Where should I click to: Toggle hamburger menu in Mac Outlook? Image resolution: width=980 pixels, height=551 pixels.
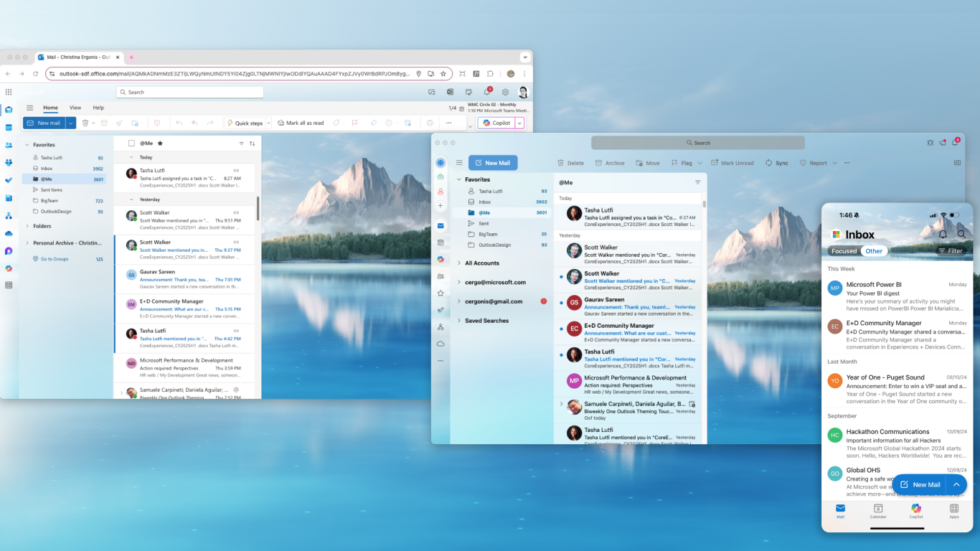[x=459, y=163]
